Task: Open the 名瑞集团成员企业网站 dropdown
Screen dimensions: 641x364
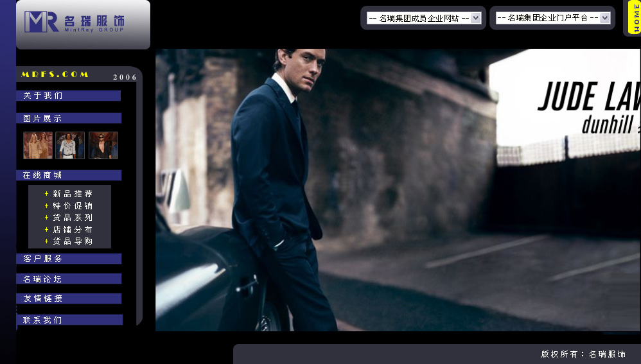Action: (423, 18)
